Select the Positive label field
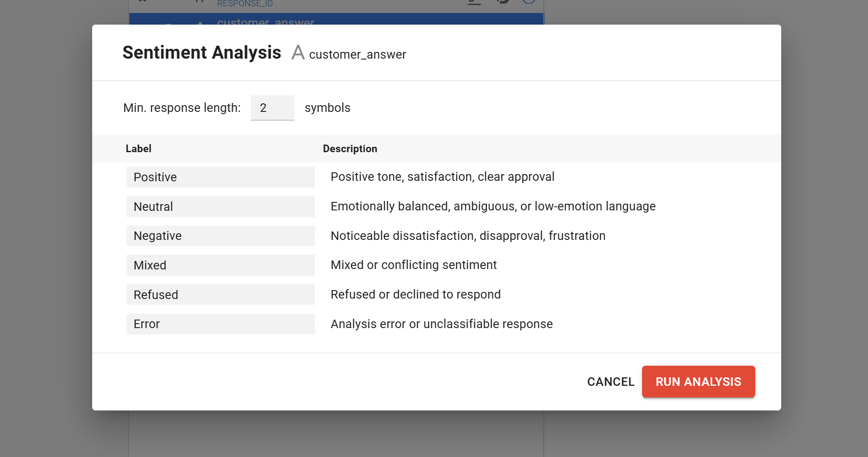Viewport: 868px width, 457px height. click(220, 177)
